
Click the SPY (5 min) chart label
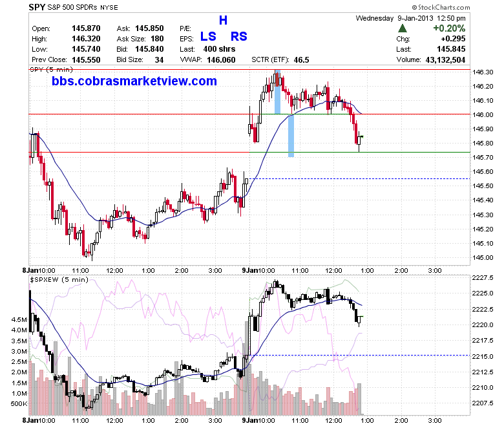[x=52, y=69]
